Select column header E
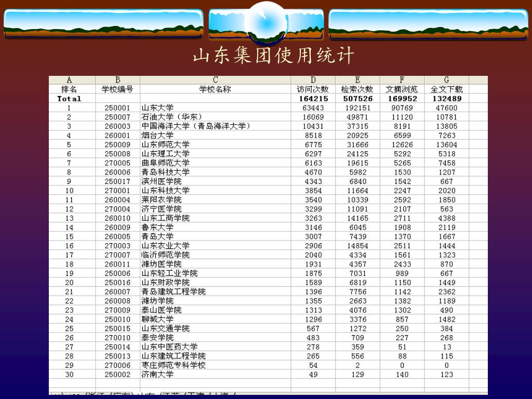This screenshot has height=399, width=532. pos(357,80)
